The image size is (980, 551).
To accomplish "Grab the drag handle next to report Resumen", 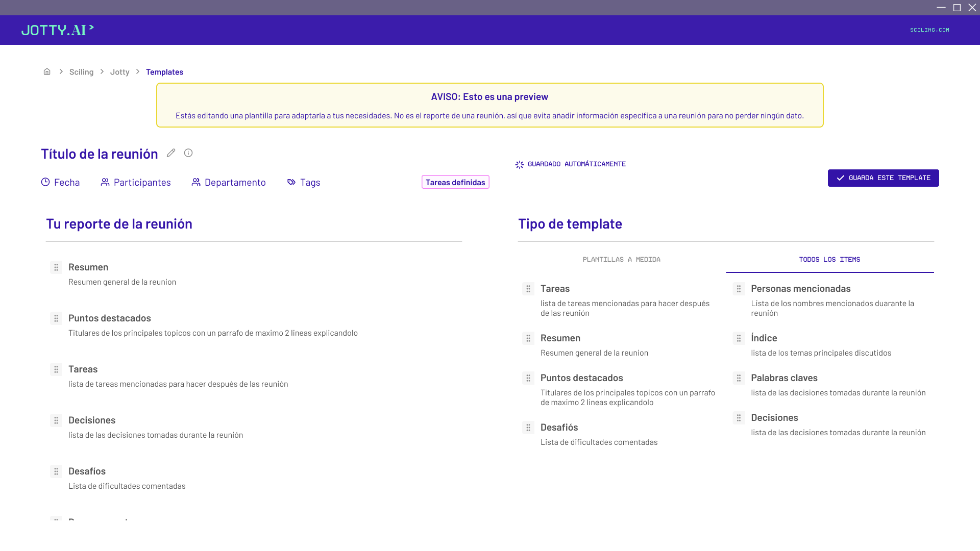I will click(56, 267).
